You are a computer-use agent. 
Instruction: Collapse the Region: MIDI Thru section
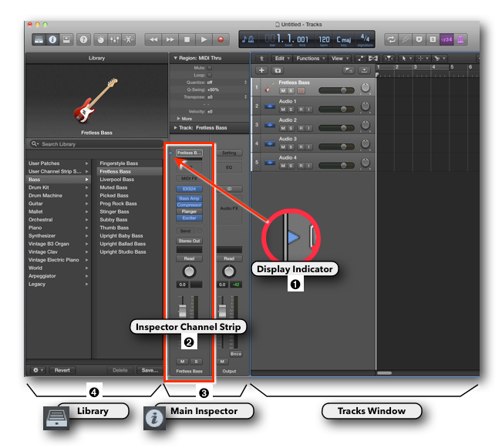click(173, 58)
